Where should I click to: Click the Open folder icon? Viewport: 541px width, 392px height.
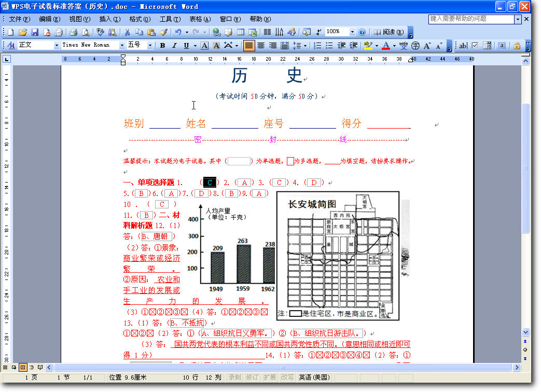pos(23,33)
